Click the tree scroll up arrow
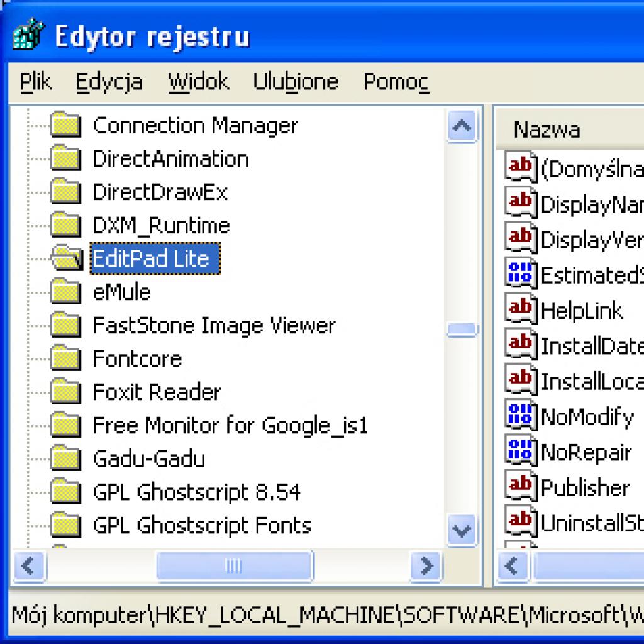644x644 pixels. click(x=462, y=125)
